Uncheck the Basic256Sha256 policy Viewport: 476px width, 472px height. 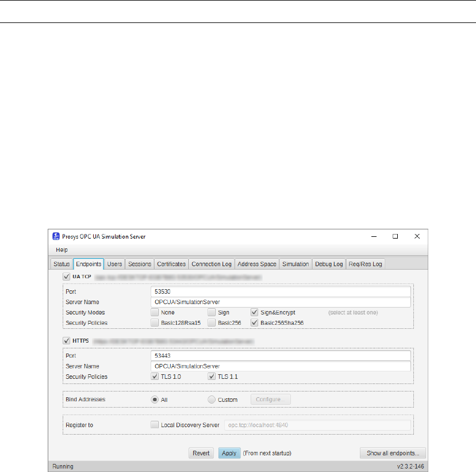click(x=255, y=323)
